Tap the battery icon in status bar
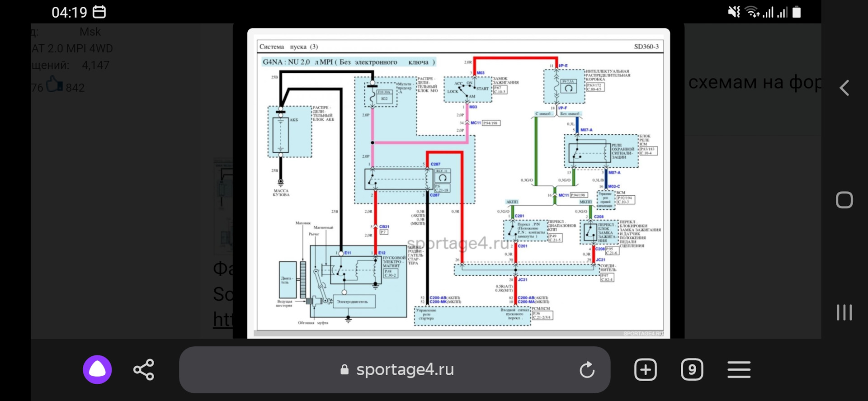868x401 pixels. [797, 12]
